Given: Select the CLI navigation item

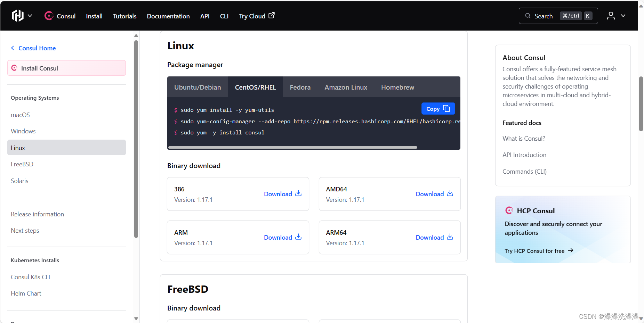Looking at the screenshot, I should (224, 16).
